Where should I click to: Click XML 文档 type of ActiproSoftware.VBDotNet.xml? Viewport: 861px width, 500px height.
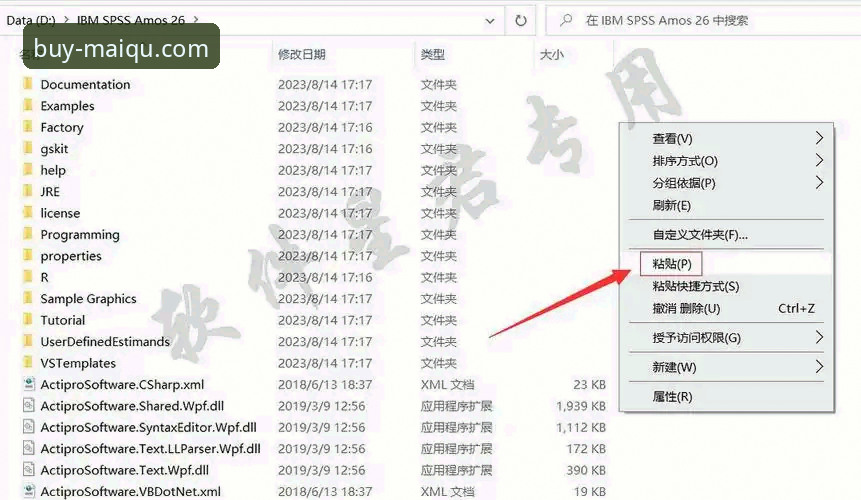(448, 492)
